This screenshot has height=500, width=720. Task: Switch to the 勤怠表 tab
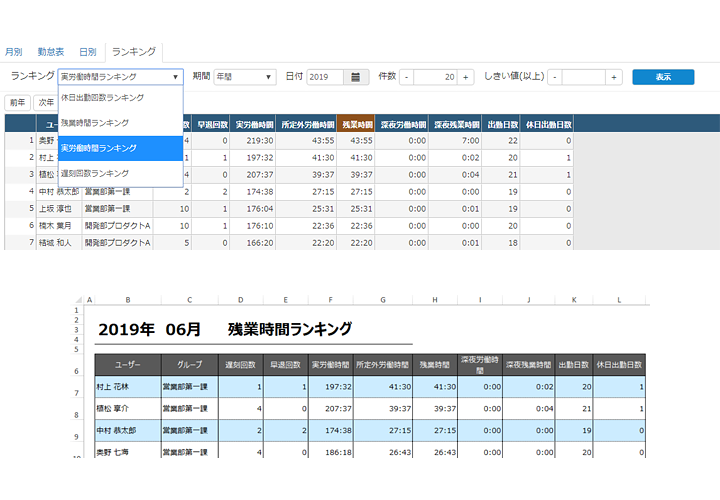click(51, 52)
